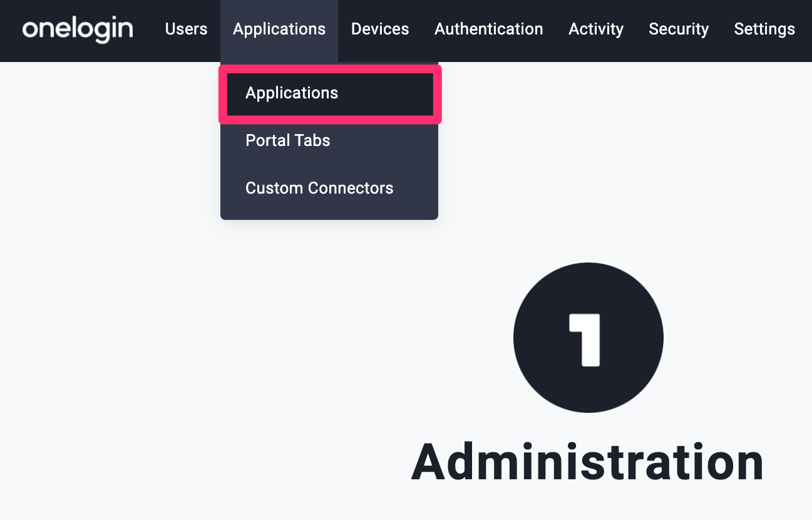Open the Authentication menu
The width and height of the screenshot is (812, 520).
coord(489,29)
